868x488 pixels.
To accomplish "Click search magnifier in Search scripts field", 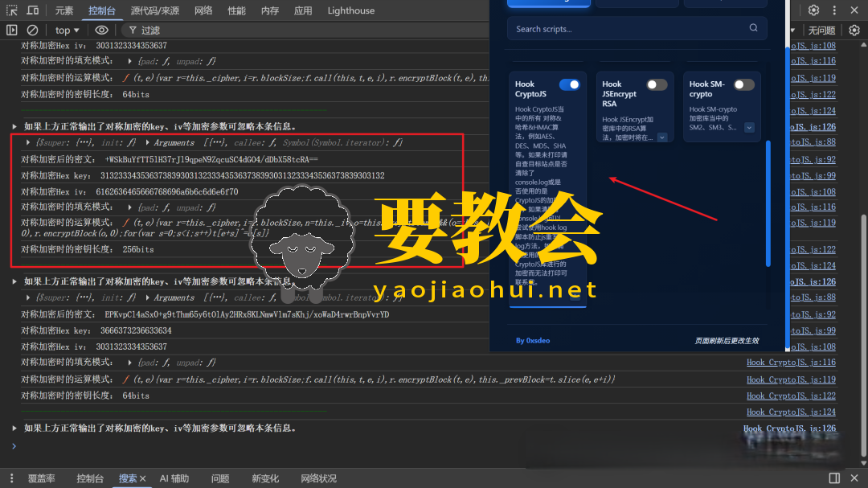I will point(753,27).
